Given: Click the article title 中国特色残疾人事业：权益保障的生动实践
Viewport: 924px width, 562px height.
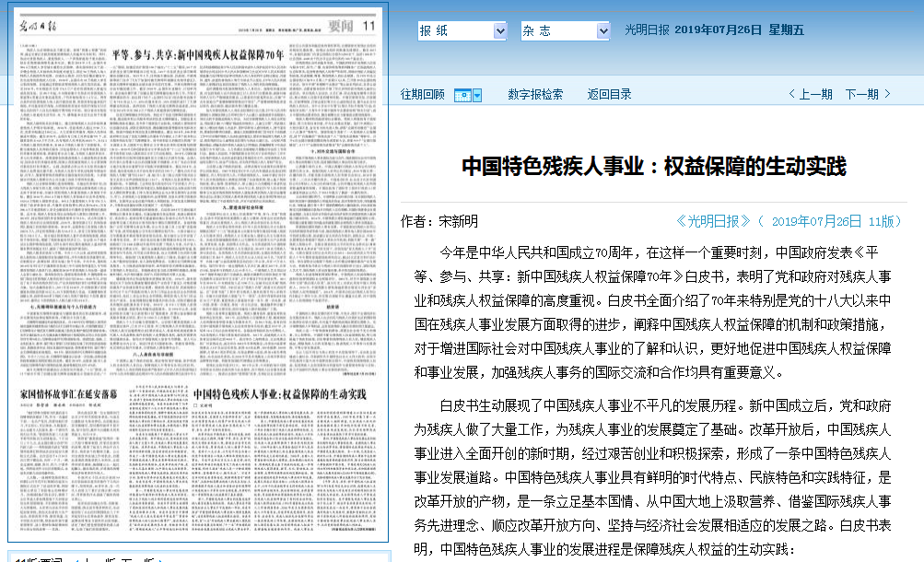Looking at the screenshot, I should tap(653, 167).
